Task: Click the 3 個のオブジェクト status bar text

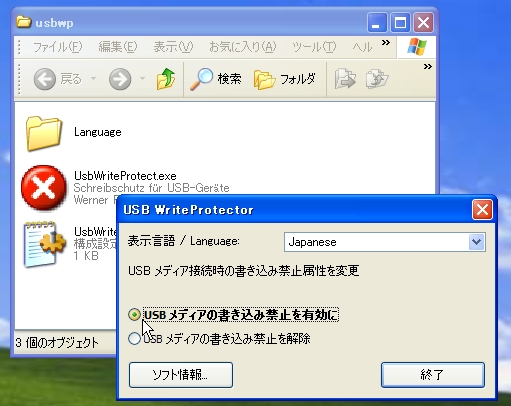Action: click(57, 343)
